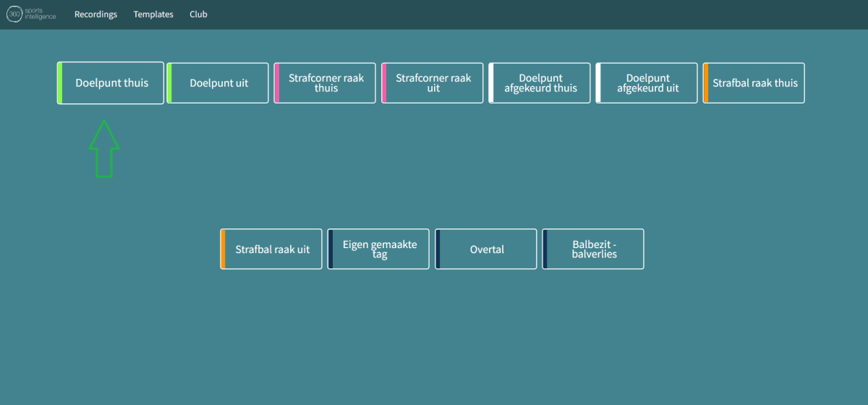Click the dark blue stripe on Overtal
The image size is (868, 405).
tap(438, 250)
